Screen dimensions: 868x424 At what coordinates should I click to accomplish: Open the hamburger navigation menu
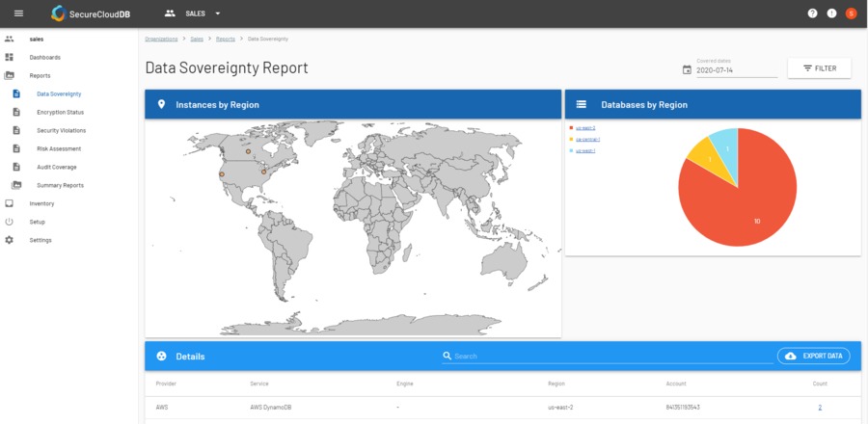click(18, 13)
